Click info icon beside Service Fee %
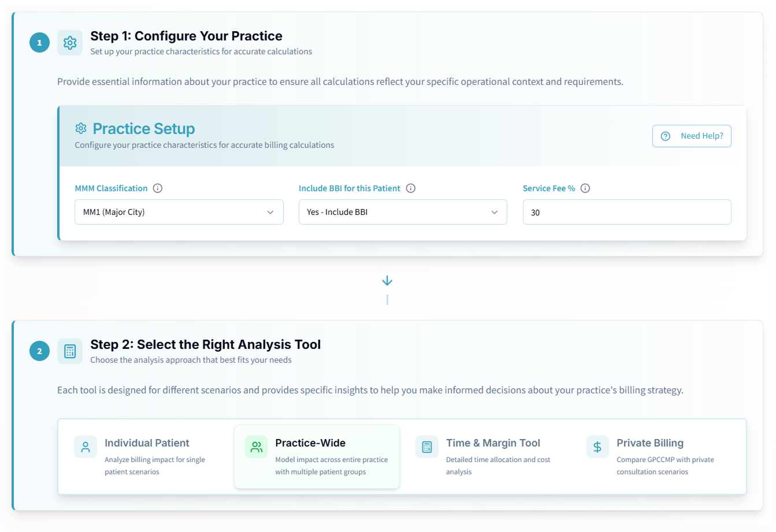The width and height of the screenshot is (776, 532). coord(585,188)
